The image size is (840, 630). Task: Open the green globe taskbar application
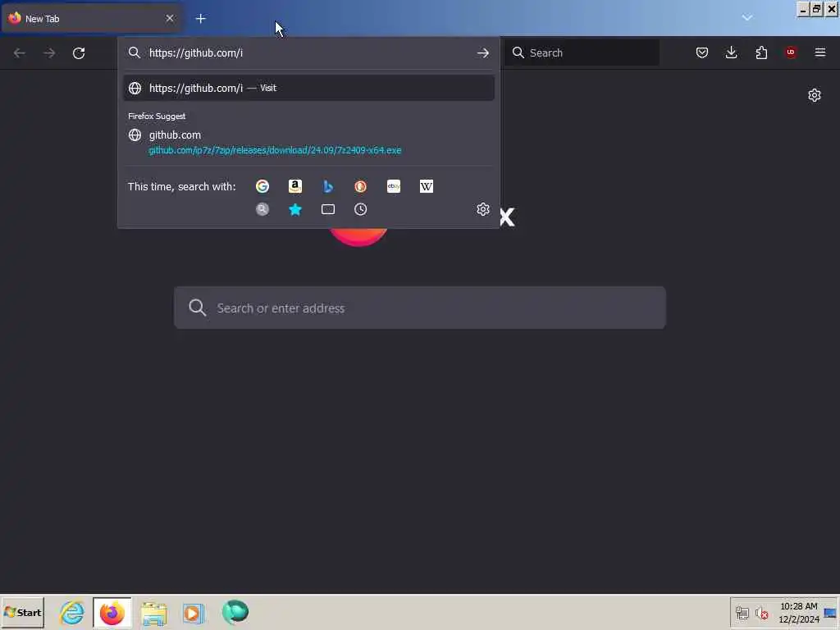[235, 612]
